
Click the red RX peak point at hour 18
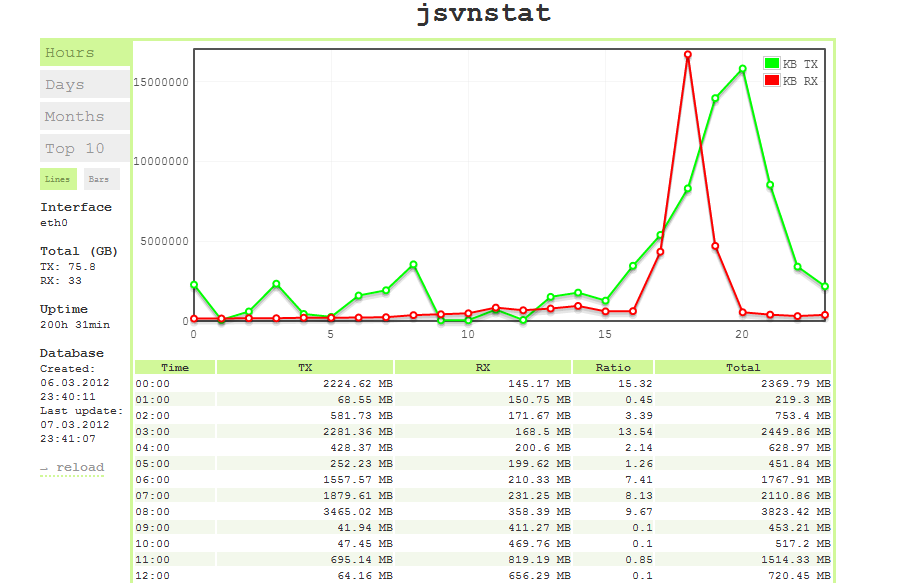pyautogui.click(x=688, y=55)
